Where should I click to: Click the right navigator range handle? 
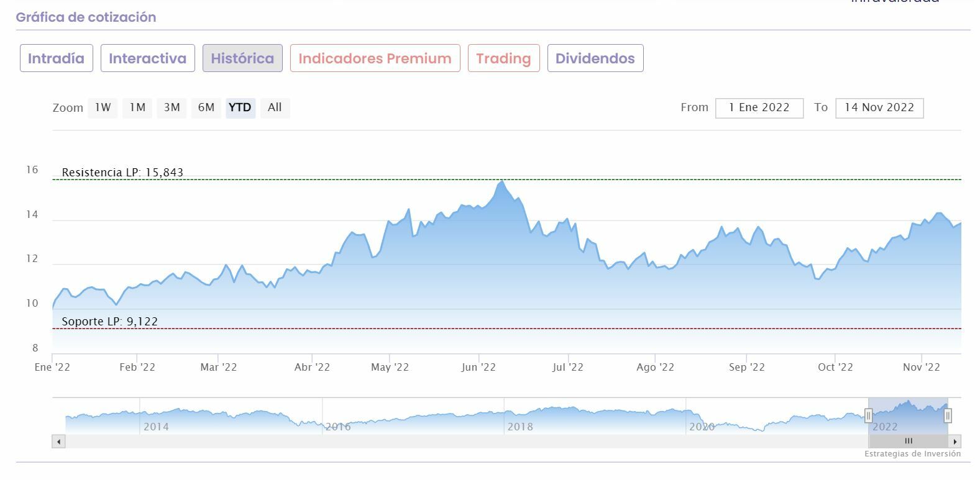tap(948, 415)
